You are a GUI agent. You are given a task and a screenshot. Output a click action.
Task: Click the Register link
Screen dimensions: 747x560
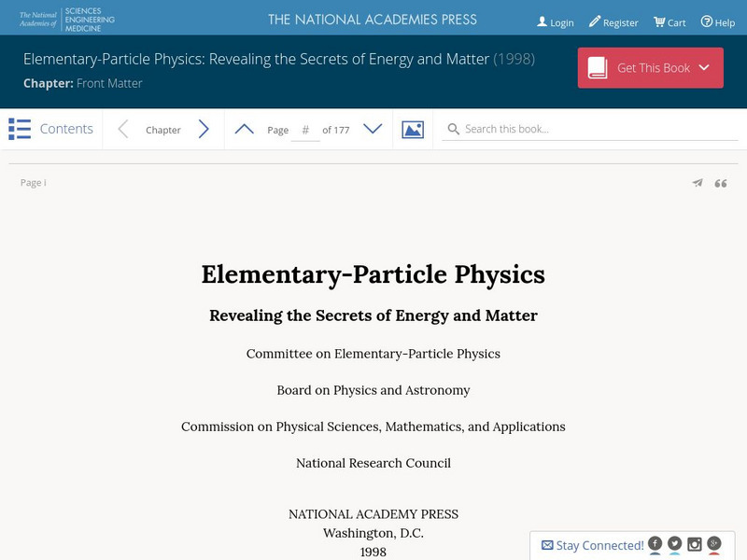coord(613,22)
